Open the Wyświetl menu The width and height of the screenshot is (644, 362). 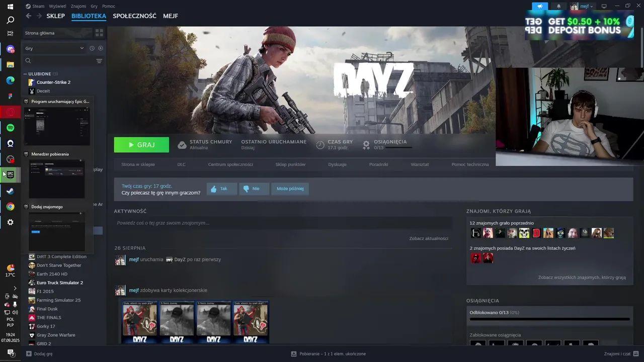(57, 6)
